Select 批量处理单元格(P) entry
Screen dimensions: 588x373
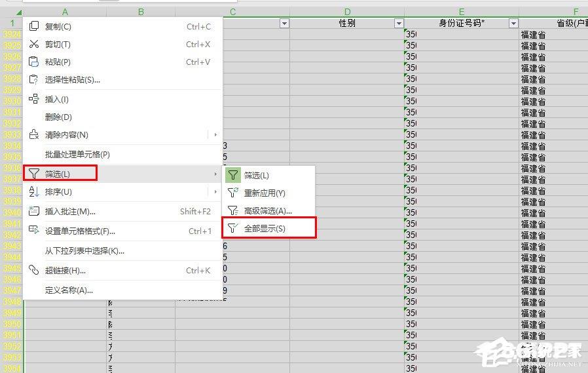[x=122, y=154]
